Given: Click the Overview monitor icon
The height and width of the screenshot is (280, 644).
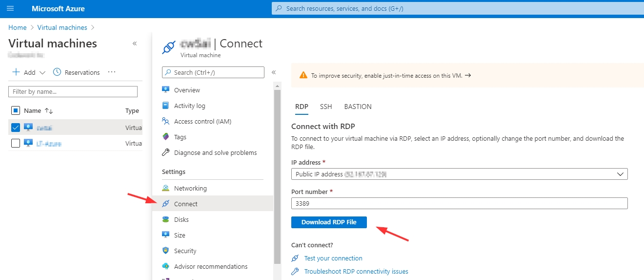Looking at the screenshot, I should point(166,90).
